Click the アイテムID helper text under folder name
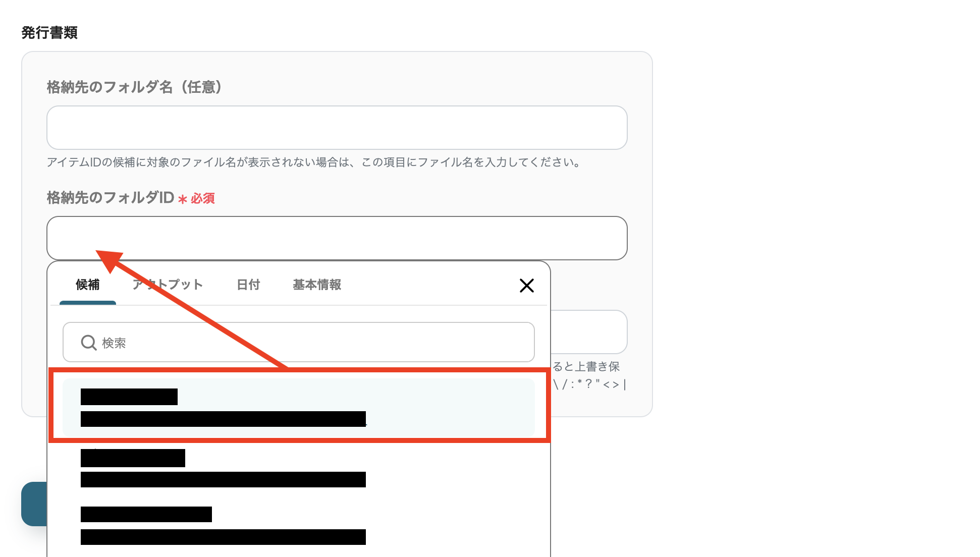 tap(312, 162)
